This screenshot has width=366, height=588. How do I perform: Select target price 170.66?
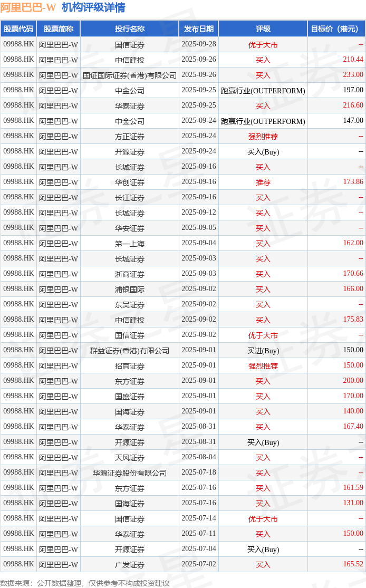tap(353, 273)
